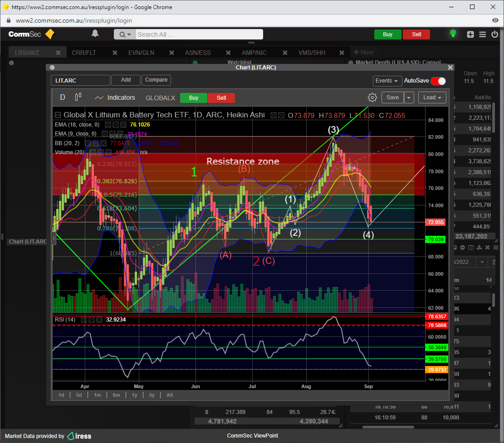Open settings for EMA 18 indicator

(115, 125)
